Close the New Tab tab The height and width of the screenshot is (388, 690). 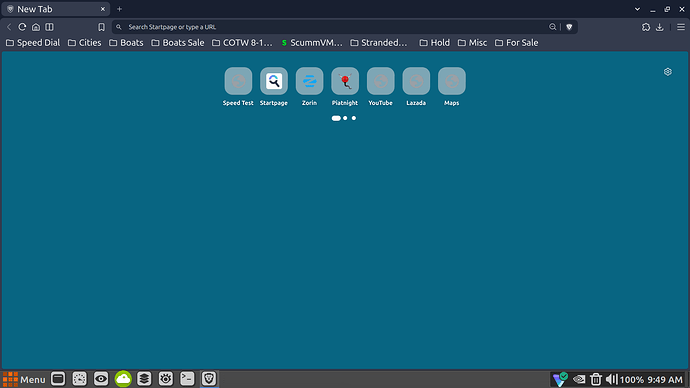(103, 9)
